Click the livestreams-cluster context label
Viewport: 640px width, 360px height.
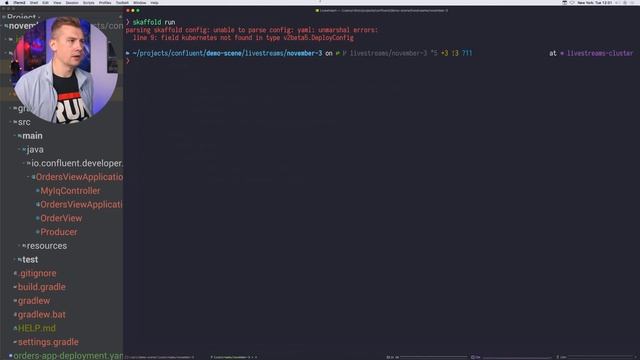(600, 53)
